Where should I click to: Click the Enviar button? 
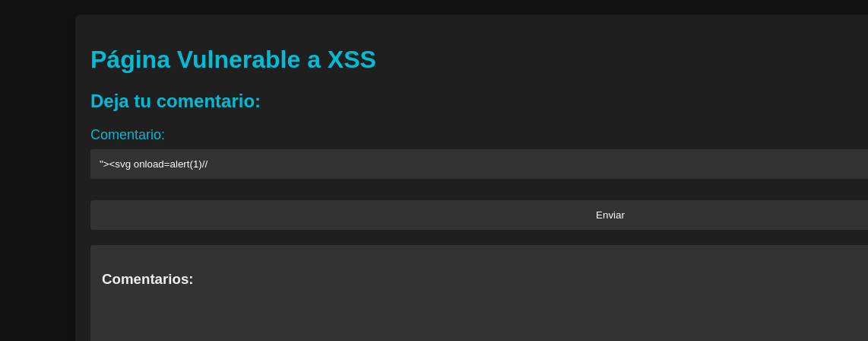click(610, 215)
